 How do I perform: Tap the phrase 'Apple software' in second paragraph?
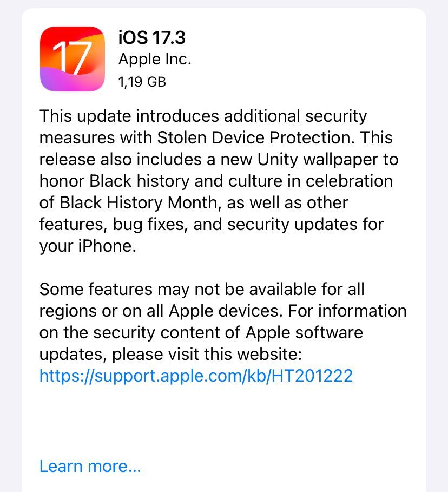304,333
